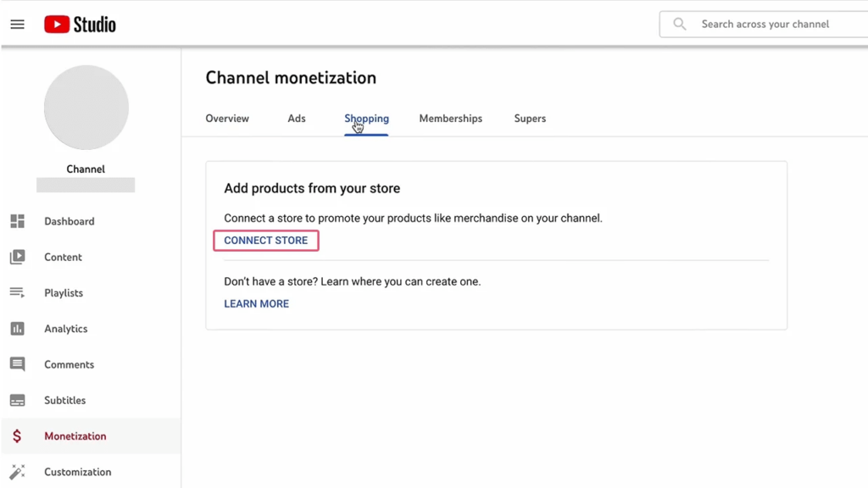This screenshot has width=868, height=488.
Task: Click the channel profile avatar
Action: point(86,108)
